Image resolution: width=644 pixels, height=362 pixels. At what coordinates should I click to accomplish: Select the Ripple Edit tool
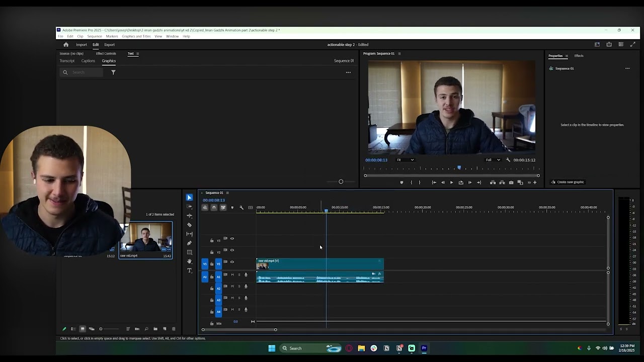pyautogui.click(x=189, y=216)
